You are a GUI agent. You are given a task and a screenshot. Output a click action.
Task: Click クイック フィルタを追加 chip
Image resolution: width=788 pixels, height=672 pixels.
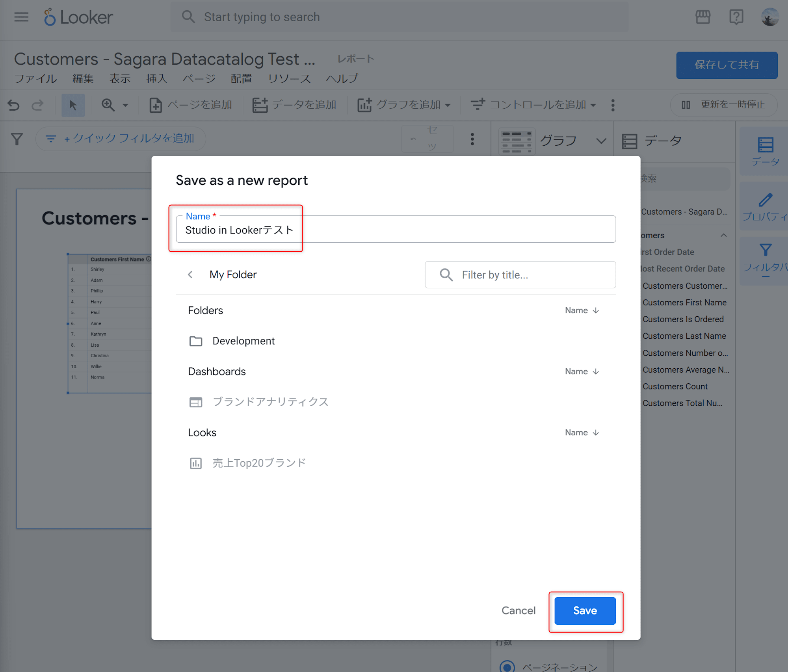[120, 139]
